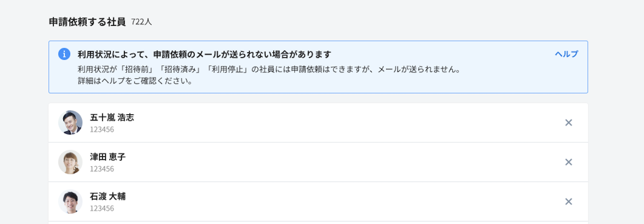644x224 pixels.
Task: Click the 申請依頼する社員 heading
Action: [87, 22]
